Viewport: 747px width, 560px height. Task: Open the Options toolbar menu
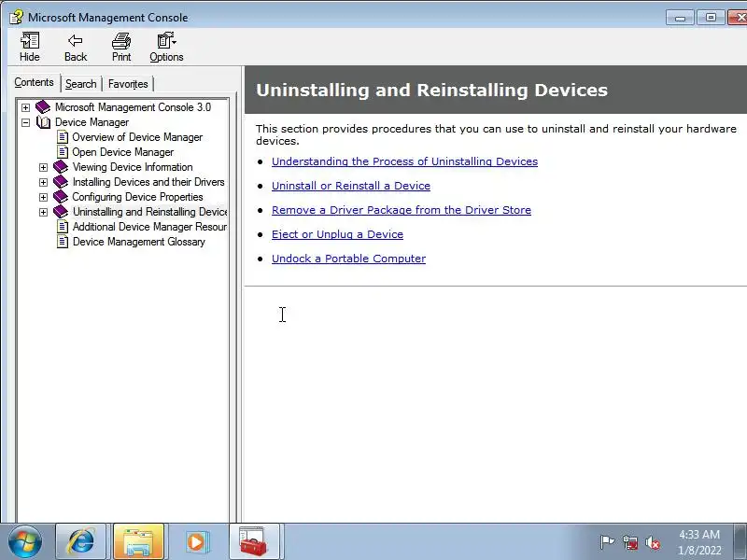166,47
